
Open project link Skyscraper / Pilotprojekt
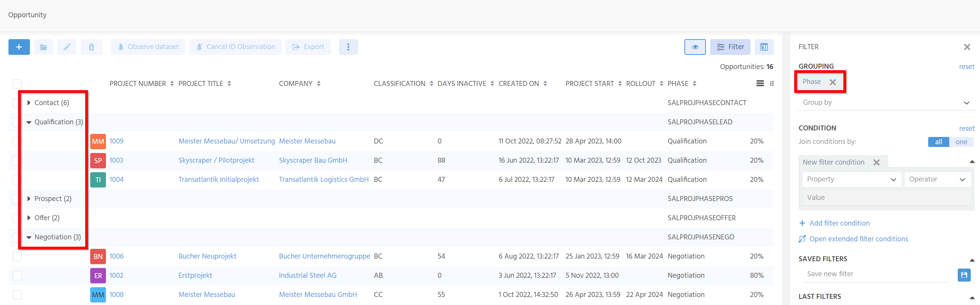point(216,160)
